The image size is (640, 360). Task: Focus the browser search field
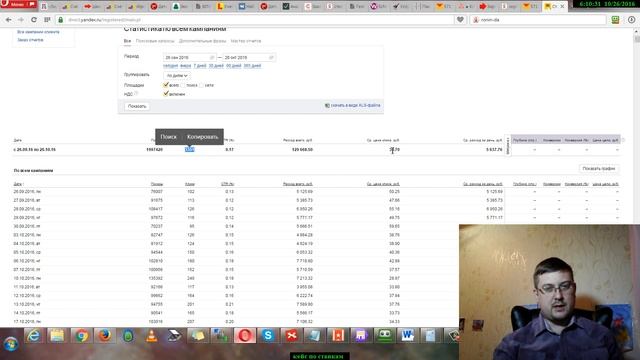click(538, 20)
